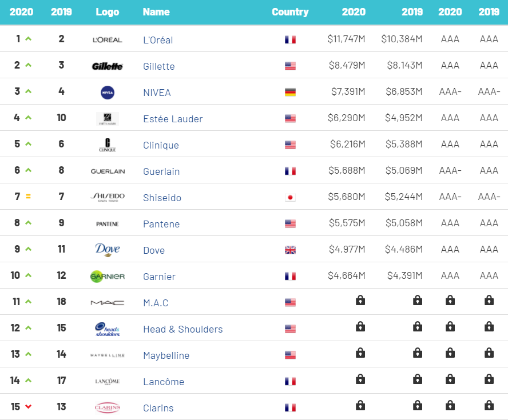Click the L'Oréal brand logo
508x420 pixels.
click(x=108, y=39)
